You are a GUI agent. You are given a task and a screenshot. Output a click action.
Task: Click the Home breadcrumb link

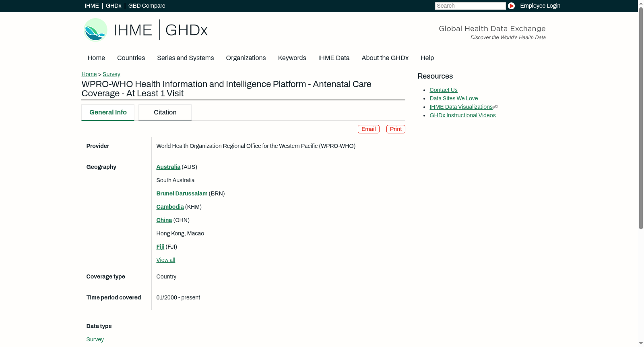pyautogui.click(x=89, y=74)
